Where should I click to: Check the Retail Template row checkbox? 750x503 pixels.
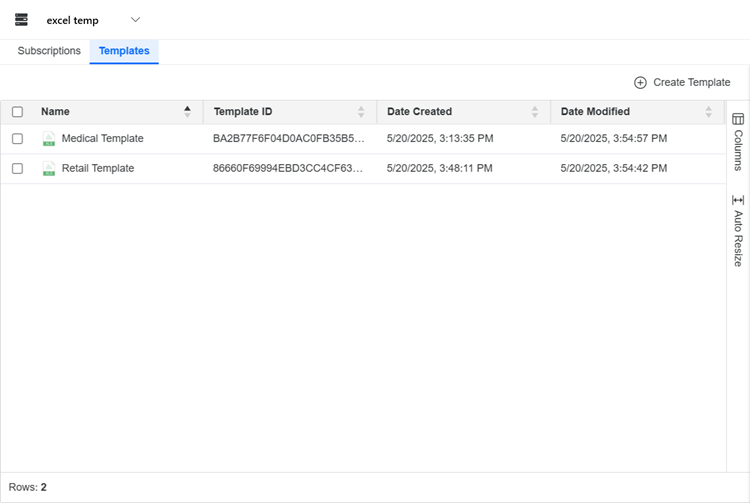[x=17, y=169]
